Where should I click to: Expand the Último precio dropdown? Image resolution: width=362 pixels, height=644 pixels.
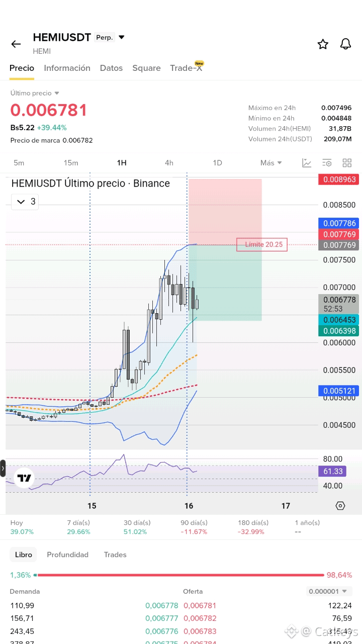coord(35,93)
